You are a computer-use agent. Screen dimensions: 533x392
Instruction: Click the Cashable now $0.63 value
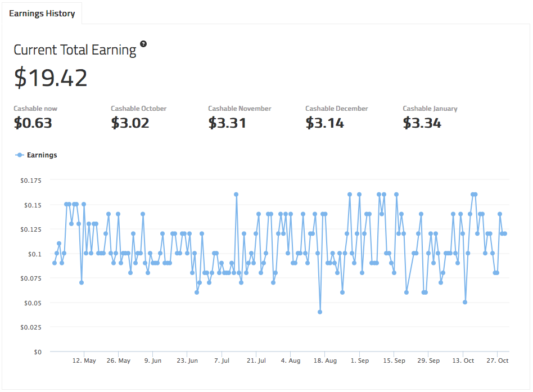coord(33,123)
